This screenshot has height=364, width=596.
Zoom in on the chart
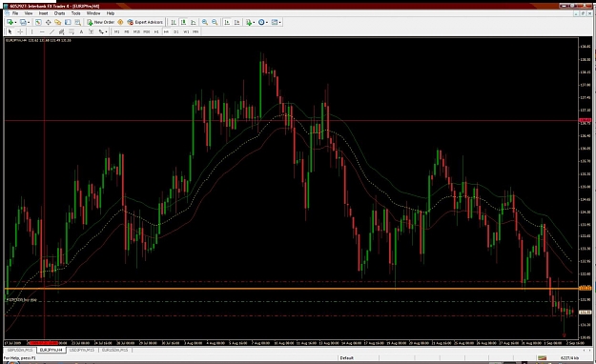[205, 22]
